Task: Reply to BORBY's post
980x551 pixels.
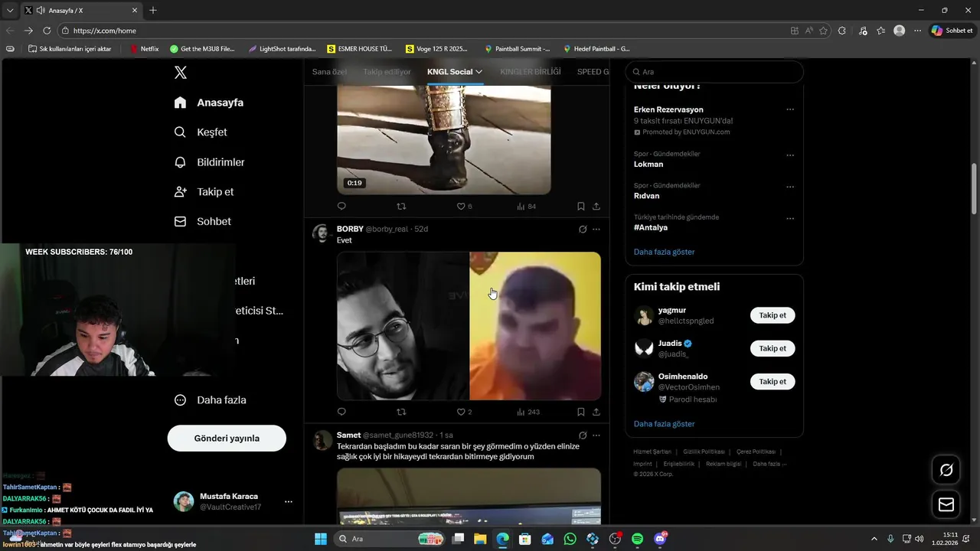Action: pyautogui.click(x=341, y=412)
